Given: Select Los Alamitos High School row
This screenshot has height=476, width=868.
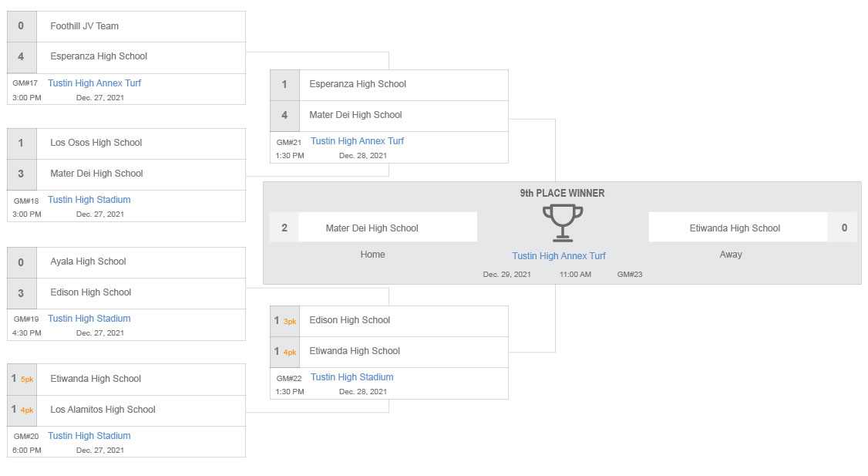Looking at the screenshot, I should (126, 410).
